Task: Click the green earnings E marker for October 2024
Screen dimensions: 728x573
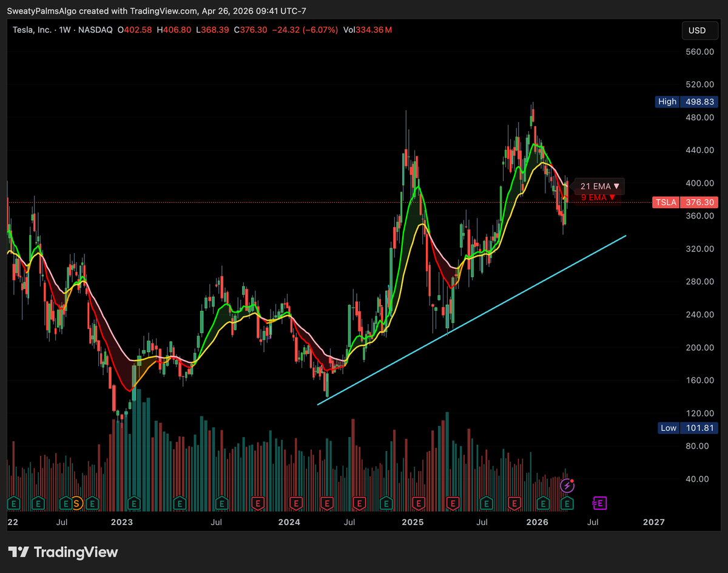Action: tap(386, 503)
